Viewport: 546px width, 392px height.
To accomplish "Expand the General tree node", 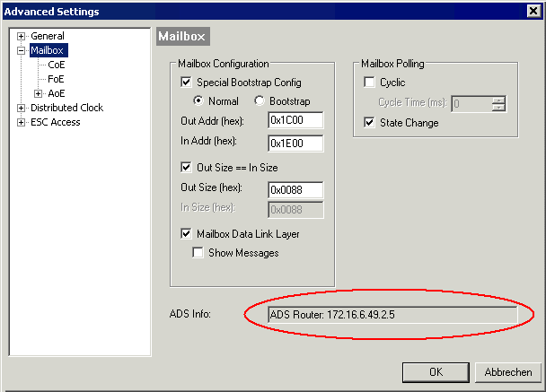I will pyautogui.click(x=21, y=36).
